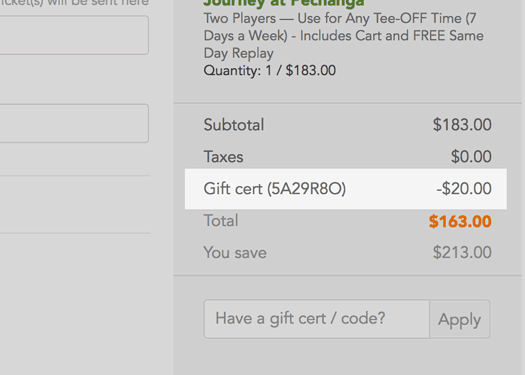The width and height of the screenshot is (525, 375).
Task: Click the input field under 'will be sent here'
Action: [74, 35]
